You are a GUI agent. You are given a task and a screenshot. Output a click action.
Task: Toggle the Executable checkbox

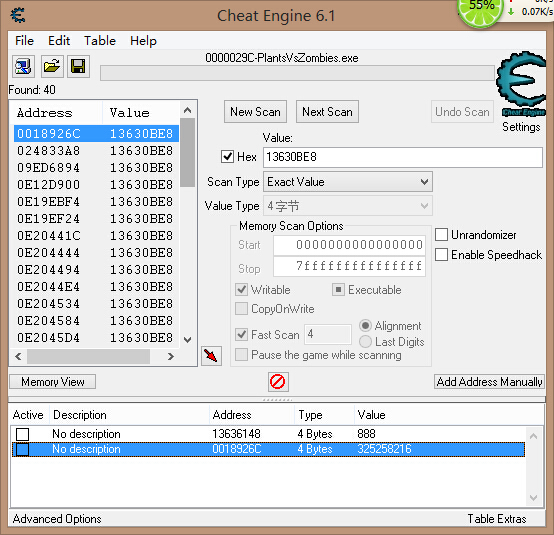point(338,290)
